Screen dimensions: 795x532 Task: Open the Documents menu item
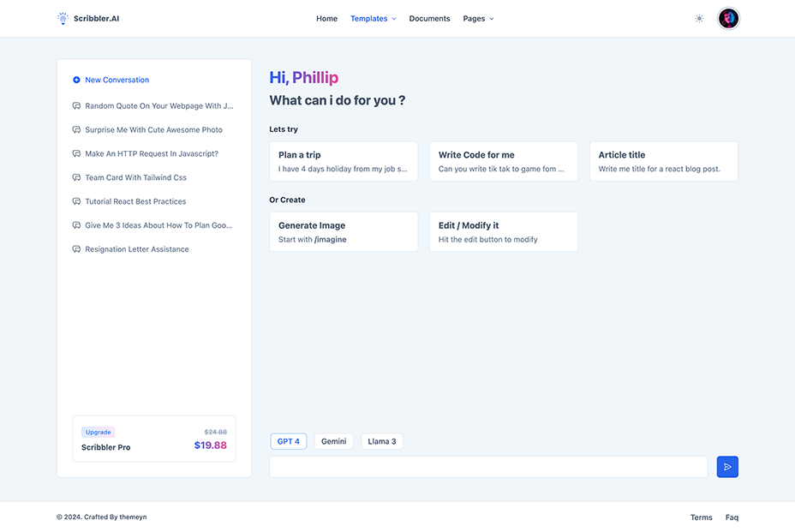(x=429, y=19)
